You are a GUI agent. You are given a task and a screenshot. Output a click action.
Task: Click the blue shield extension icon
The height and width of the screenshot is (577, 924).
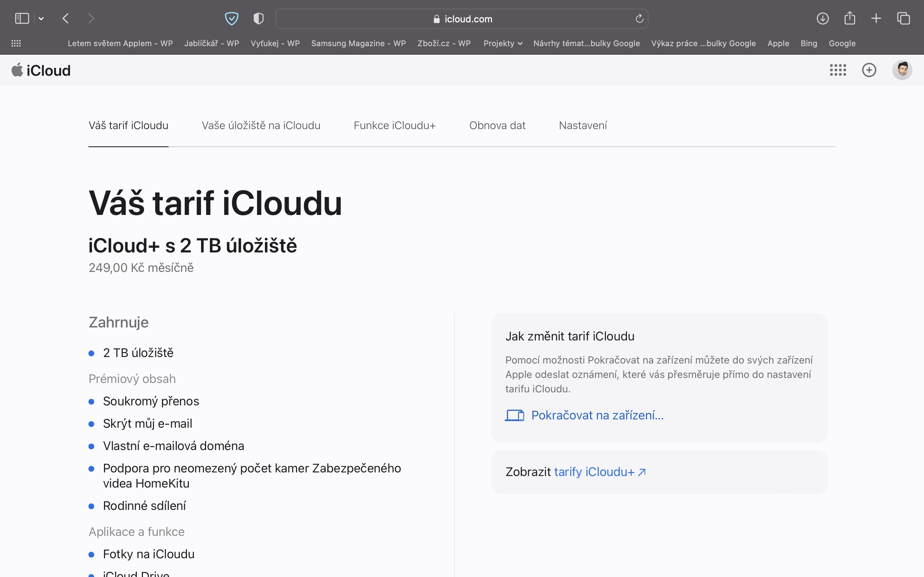coord(231,18)
